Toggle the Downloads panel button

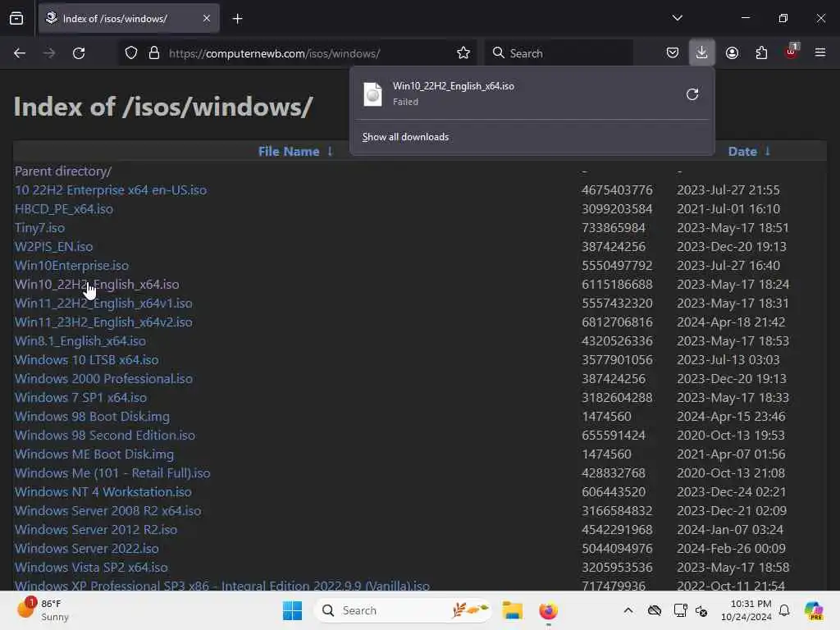[702, 52]
